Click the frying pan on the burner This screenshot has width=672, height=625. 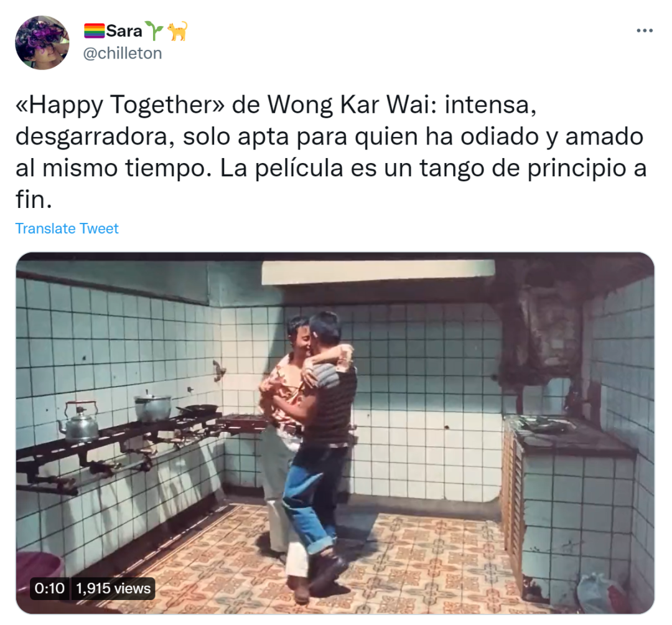[x=197, y=408]
